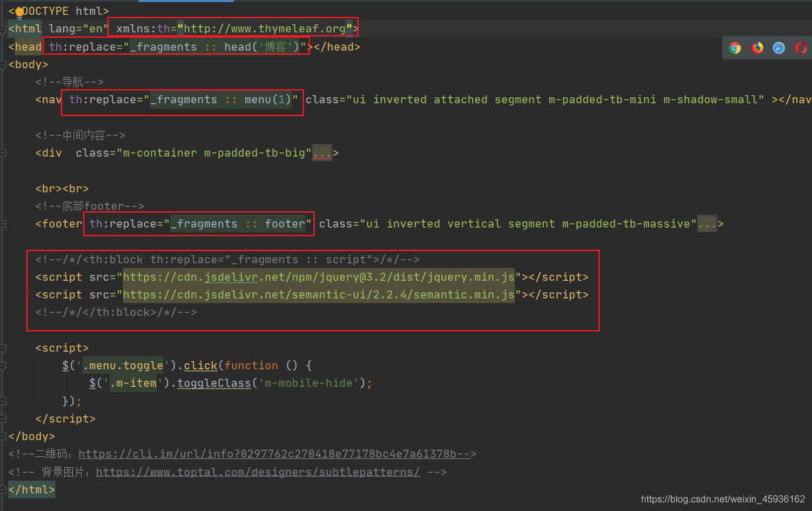Click the closing </body> tag
812x511 pixels.
32,437
